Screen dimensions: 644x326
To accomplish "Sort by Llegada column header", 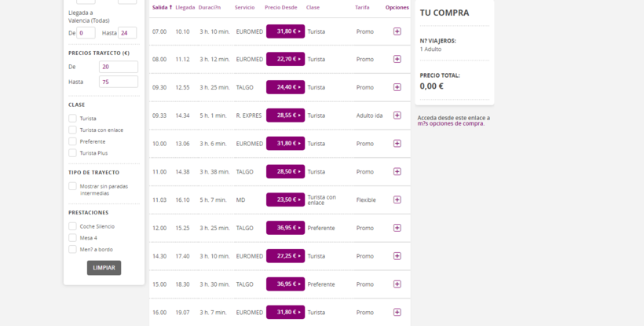I will 185,7.
